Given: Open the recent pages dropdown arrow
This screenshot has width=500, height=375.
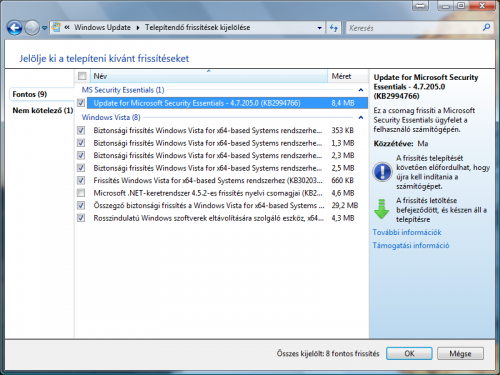Looking at the screenshot, I should (45, 28).
